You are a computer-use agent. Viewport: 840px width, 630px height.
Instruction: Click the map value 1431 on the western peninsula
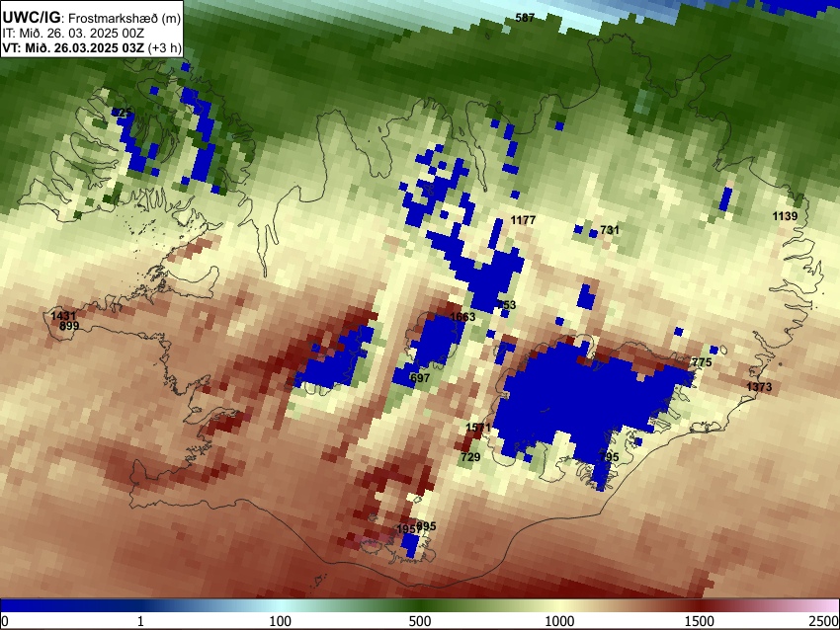pos(63,316)
